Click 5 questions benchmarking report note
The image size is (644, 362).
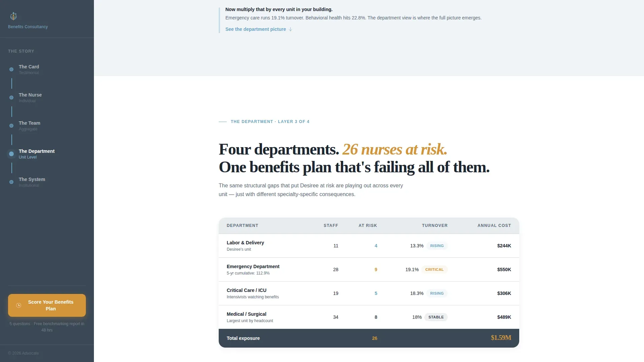(47, 327)
